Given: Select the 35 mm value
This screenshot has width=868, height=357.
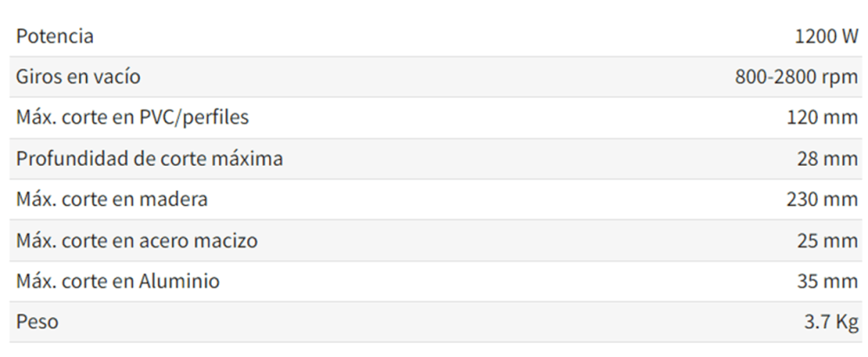Looking at the screenshot, I should [x=827, y=281].
